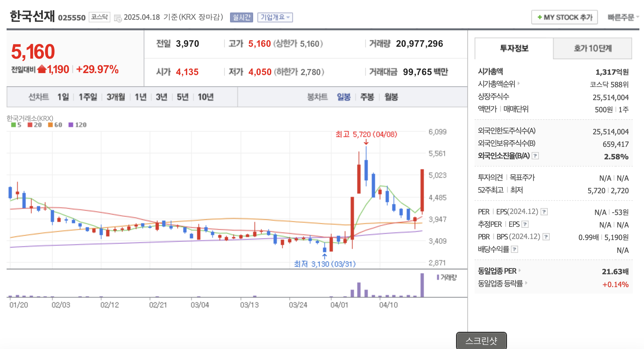Viewport: 644px width, 349px height.
Task: Select the 3년 line chart period
Action: tap(161, 97)
